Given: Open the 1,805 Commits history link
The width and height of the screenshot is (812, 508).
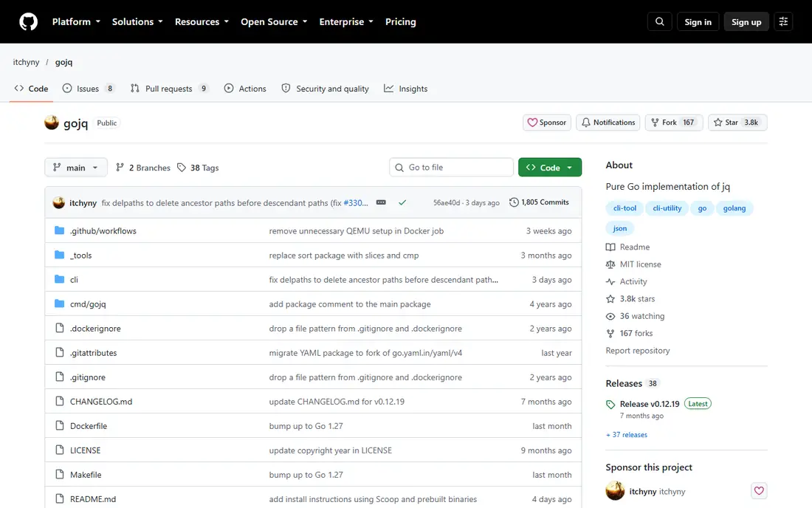Looking at the screenshot, I should 539,202.
